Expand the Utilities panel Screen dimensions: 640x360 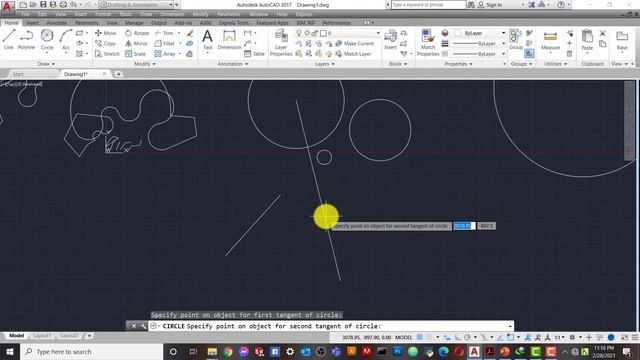point(556,64)
